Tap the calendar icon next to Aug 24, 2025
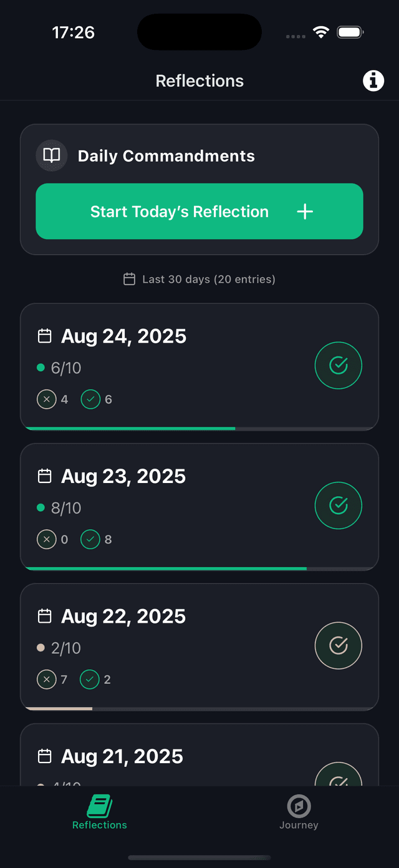Image resolution: width=399 pixels, height=868 pixels. coord(44,335)
